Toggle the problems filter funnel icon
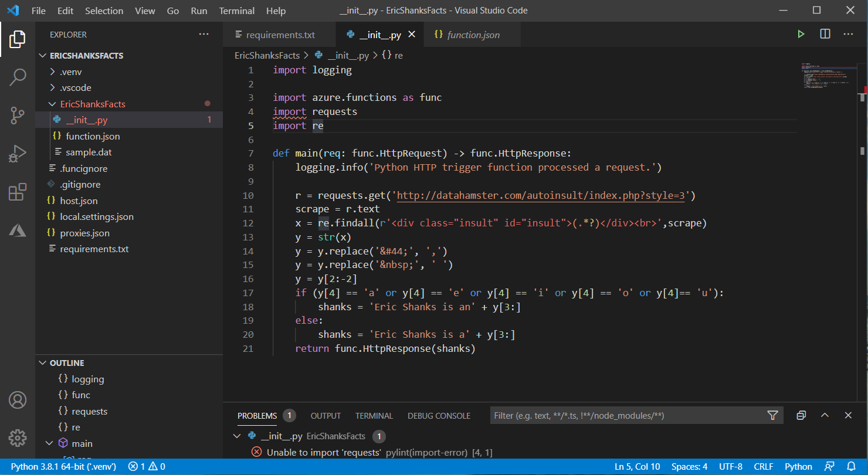Screen dimensions: 868x475 coord(772,416)
